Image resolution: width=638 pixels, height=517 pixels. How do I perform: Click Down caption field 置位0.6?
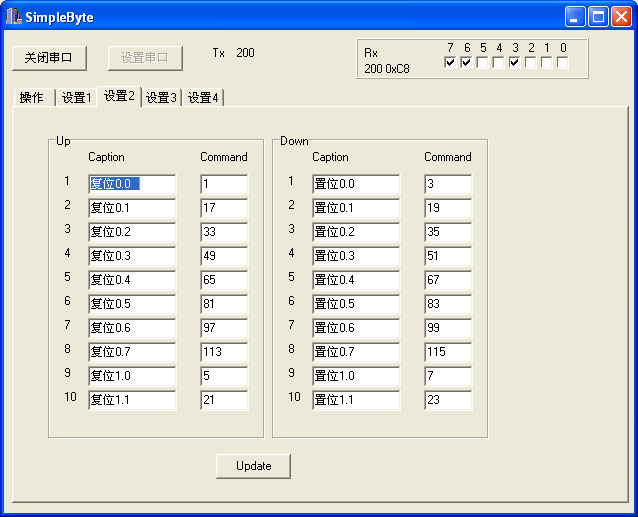pos(356,328)
